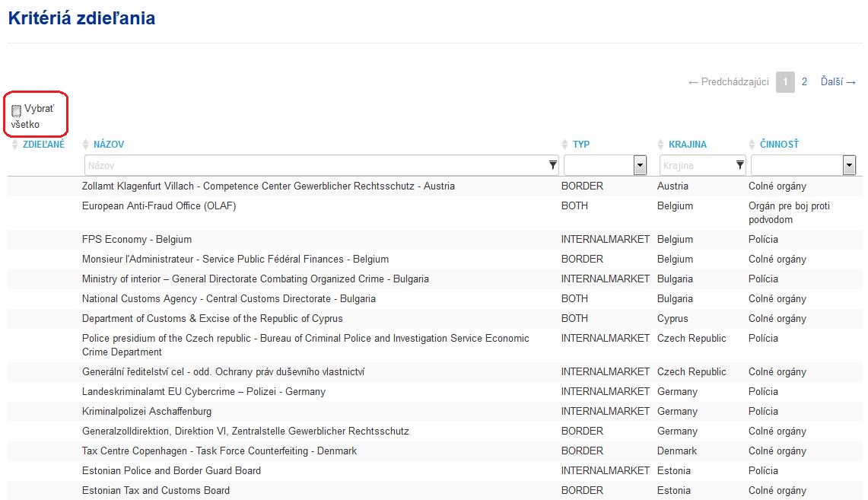Image resolution: width=868 pixels, height=500 pixels.
Task: Open the ČINNOSŤ filter dropdown
Action: pos(849,165)
